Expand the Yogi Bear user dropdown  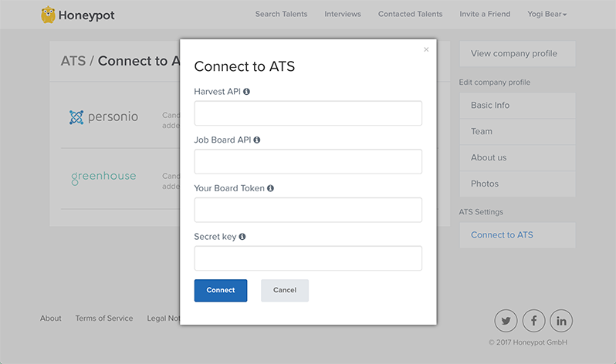(x=547, y=14)
